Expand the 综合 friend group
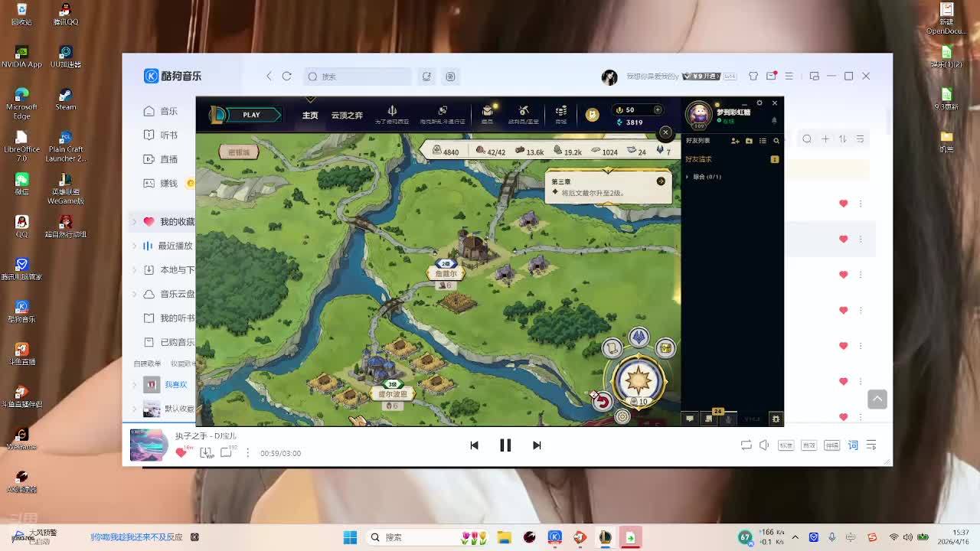 click(688, 177)
